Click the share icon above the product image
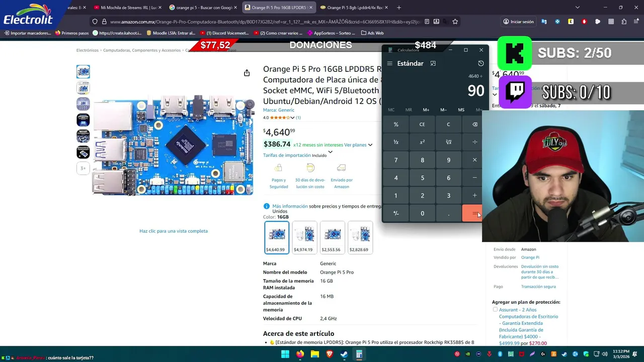The image size is (644, 362). pos(247,73)
